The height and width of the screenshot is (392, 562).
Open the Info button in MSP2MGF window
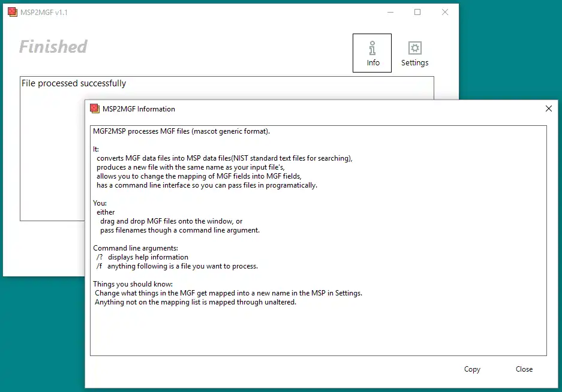coord(372,53)
